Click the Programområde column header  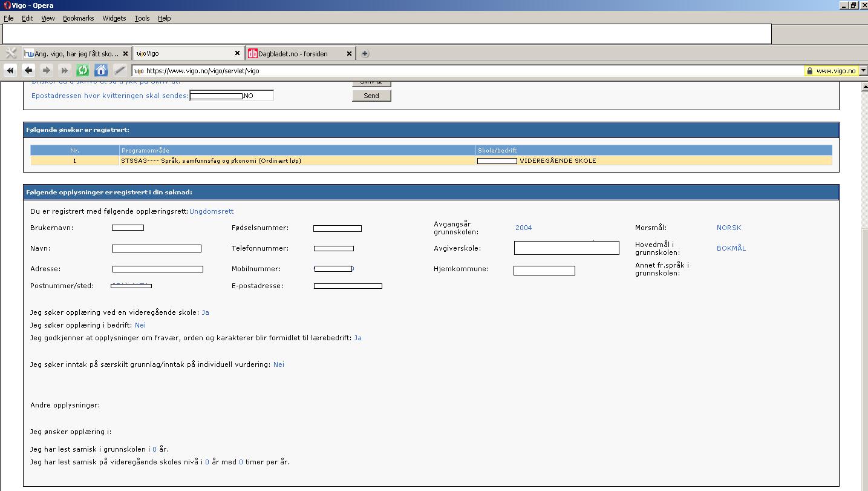click(298, 150)
